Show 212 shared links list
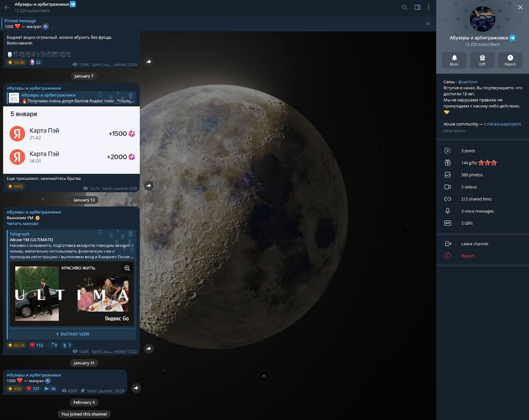 pyautogui.click(x=476, y=199)
